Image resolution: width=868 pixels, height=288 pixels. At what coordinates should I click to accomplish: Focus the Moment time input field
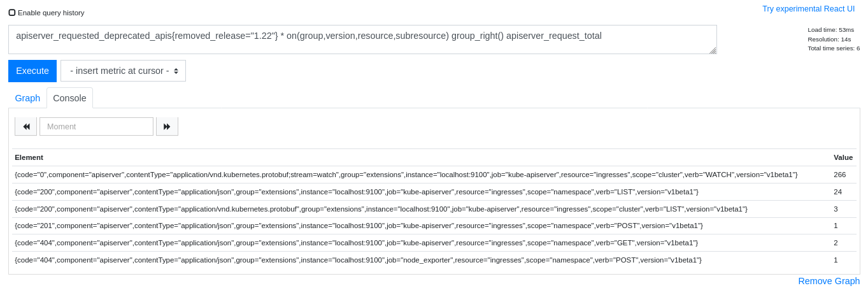[x=96, y=126]
